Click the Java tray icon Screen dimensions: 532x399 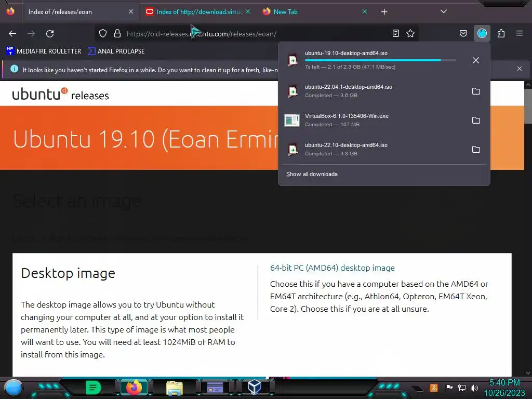coord(434,388)
